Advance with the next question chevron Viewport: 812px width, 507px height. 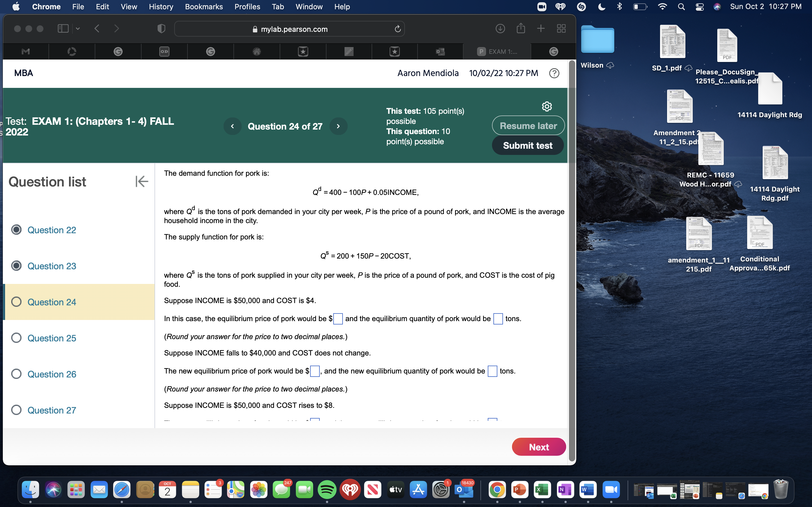(x=338, y=126)
